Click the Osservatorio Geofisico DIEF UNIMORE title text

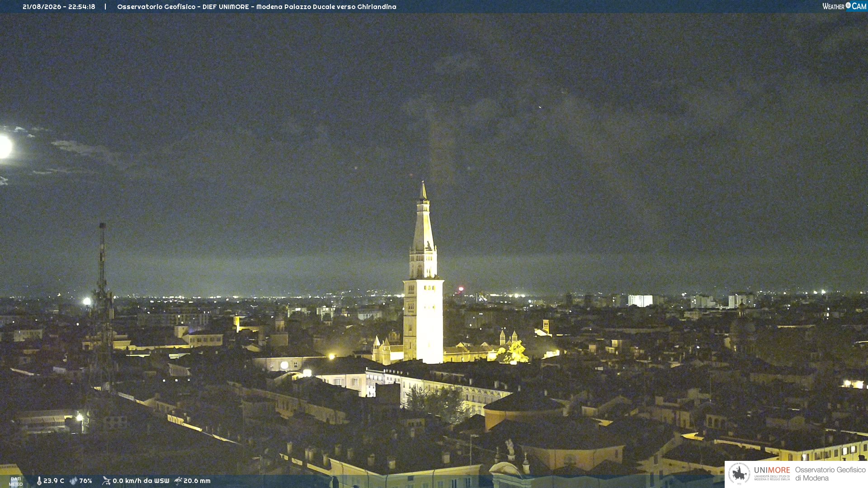pyautogui.click(x=256, y=7)
